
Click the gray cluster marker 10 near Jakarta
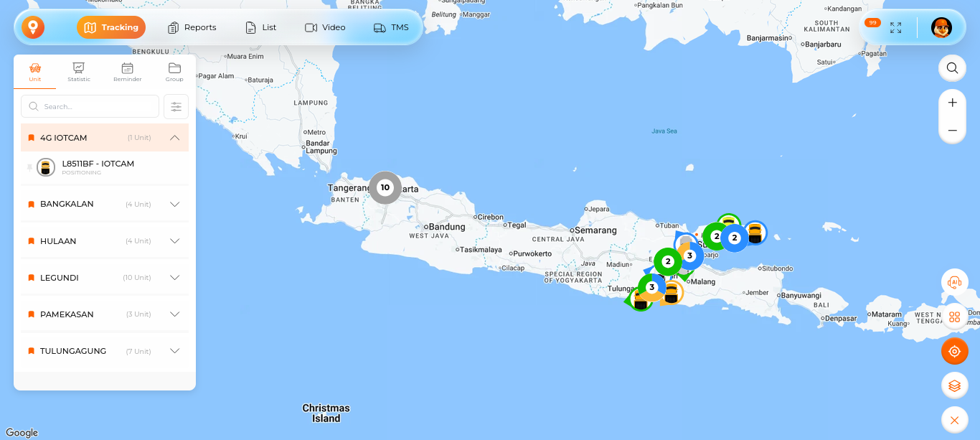pos(385,187)
